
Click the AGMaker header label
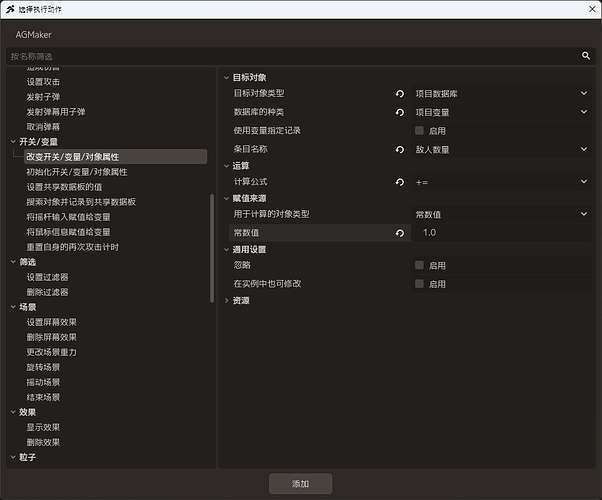33,35
